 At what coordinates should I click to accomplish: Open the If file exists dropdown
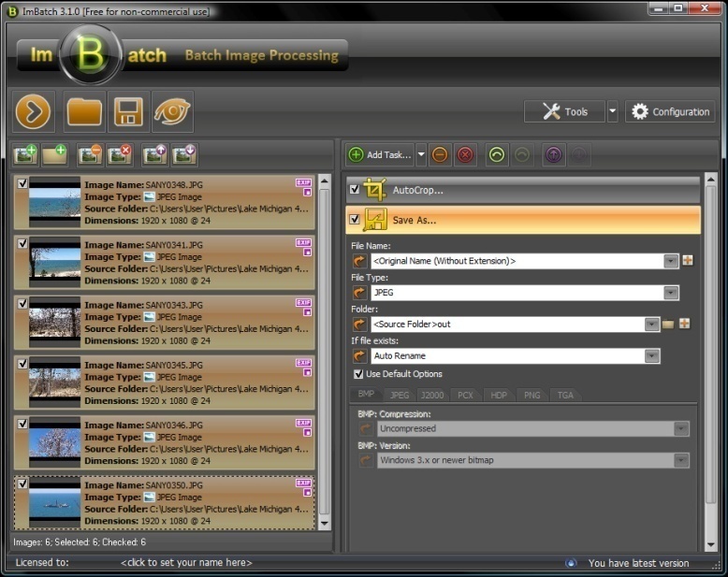pyautogui.click(x=652, y=356)
